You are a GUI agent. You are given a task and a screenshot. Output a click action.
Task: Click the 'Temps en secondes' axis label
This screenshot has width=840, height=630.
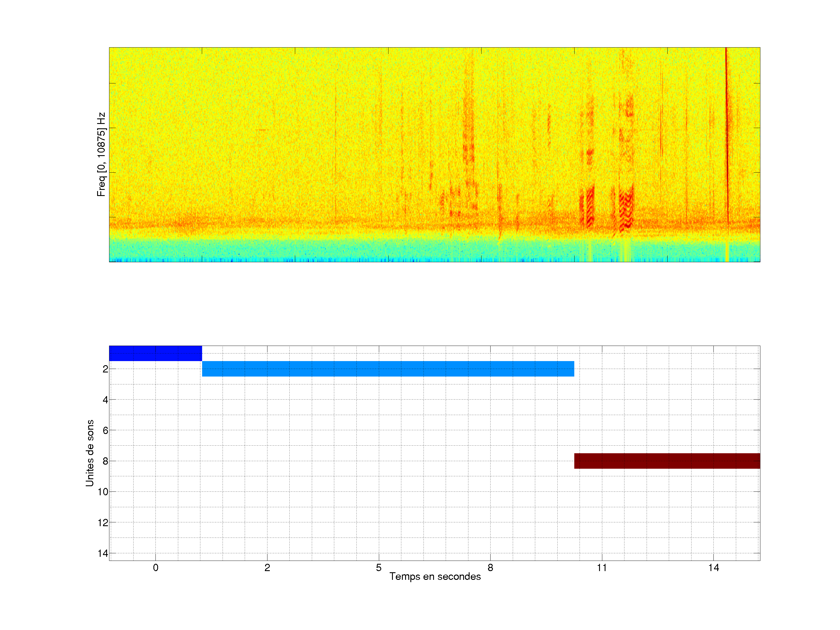point(435,576)
